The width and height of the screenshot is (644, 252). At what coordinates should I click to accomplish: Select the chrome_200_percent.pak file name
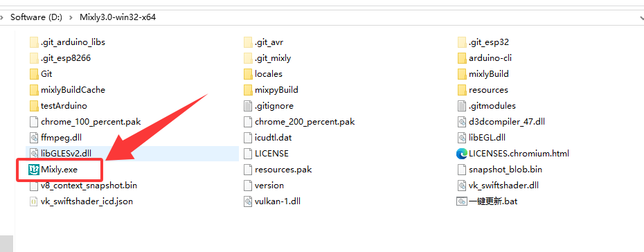tap(305, 121)
